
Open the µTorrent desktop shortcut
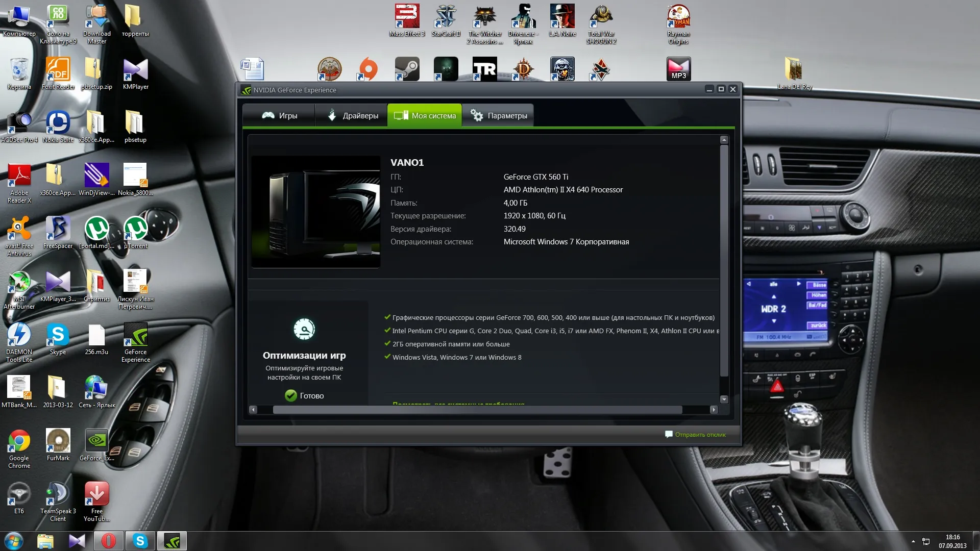pyautogui.click(x=135, y=233)
